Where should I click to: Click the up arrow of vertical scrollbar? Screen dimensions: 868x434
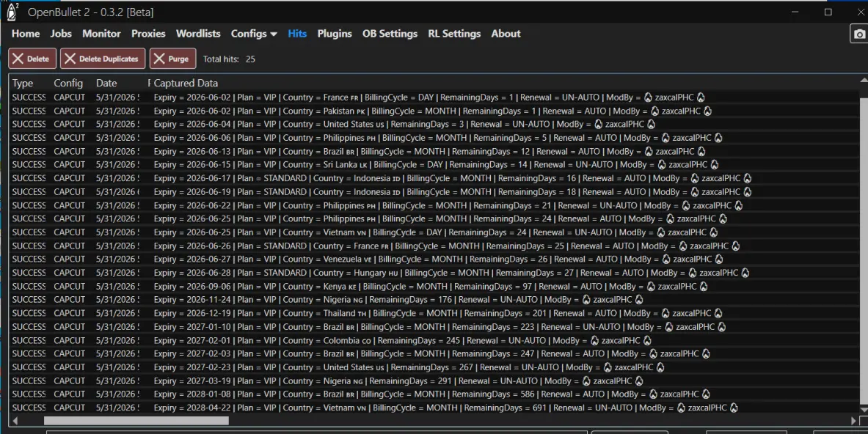click(x=864, y=81)
